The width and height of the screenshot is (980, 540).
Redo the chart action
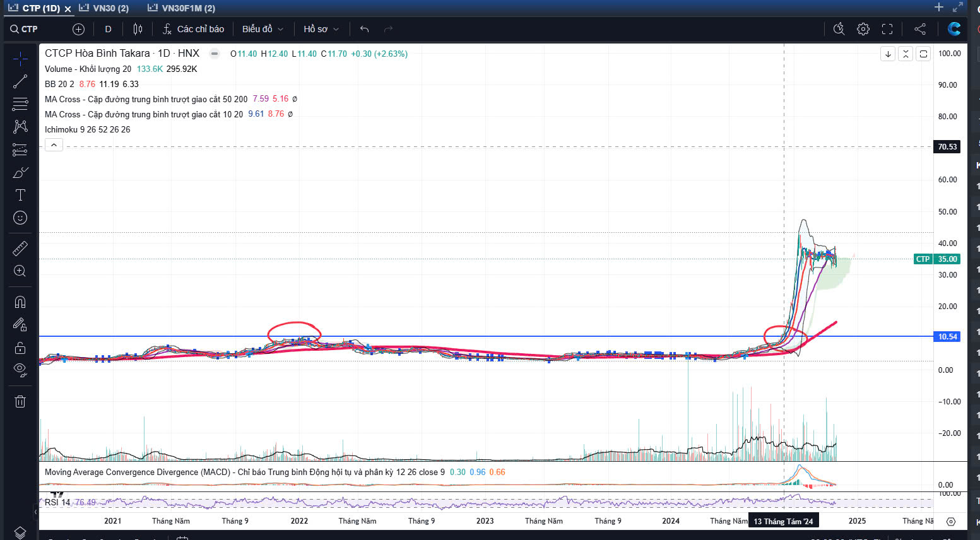tap(388, 29)
